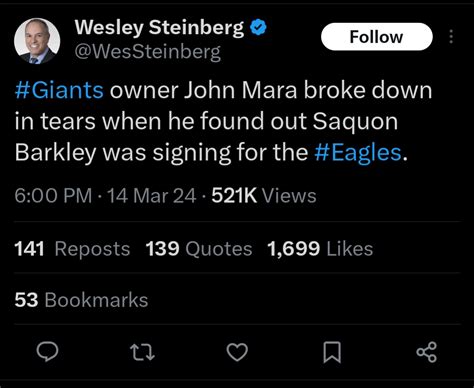The image size is (474, 388).
Task: Click the Wesley Steinberg display name
Action: (159, 27)
